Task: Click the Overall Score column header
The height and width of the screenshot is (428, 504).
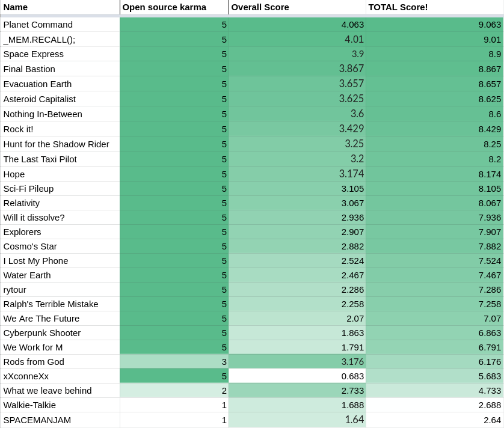Action: coord(297,7)
